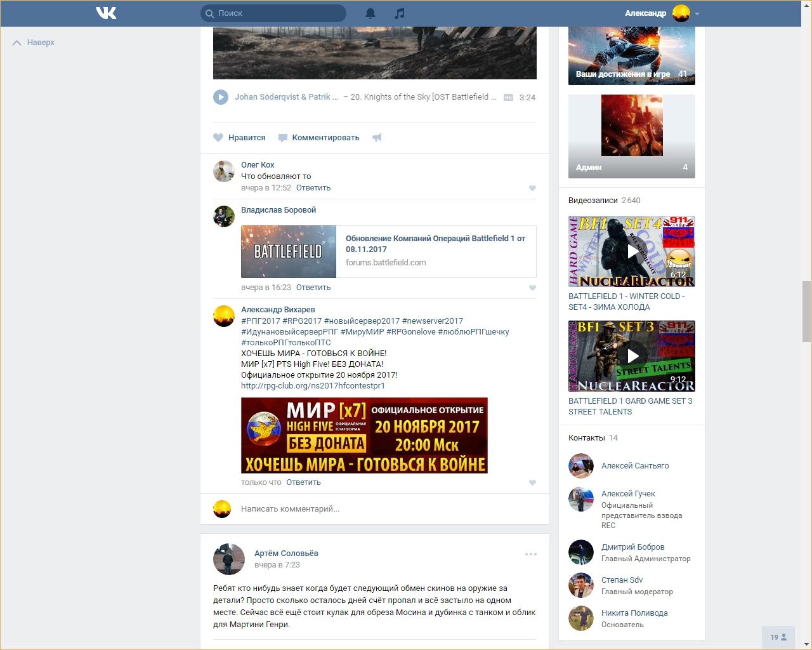Click Ответить on Владислав Боровой's comment
This screenshot has height=650, width=812.
tap(313, 288)
